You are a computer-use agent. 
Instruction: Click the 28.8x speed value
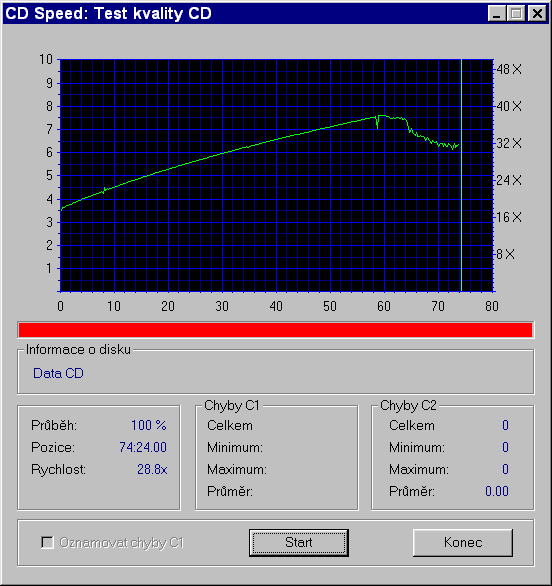coord(152,469)
